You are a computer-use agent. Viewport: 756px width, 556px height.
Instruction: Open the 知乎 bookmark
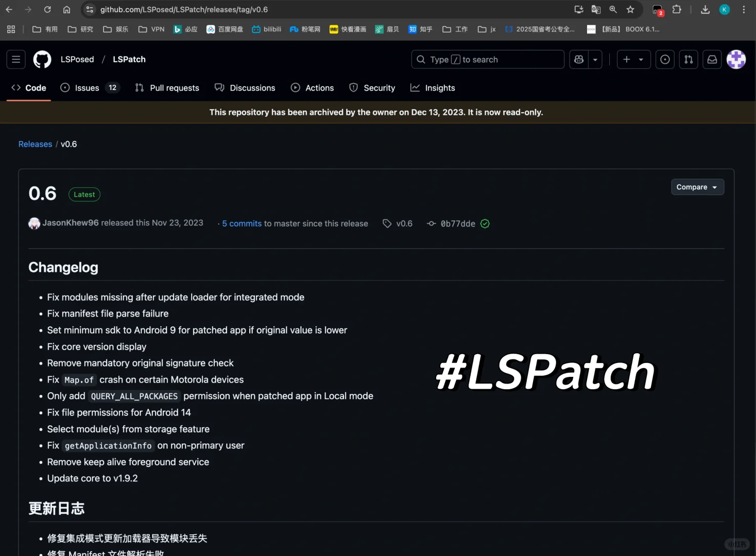click(420, 29)
